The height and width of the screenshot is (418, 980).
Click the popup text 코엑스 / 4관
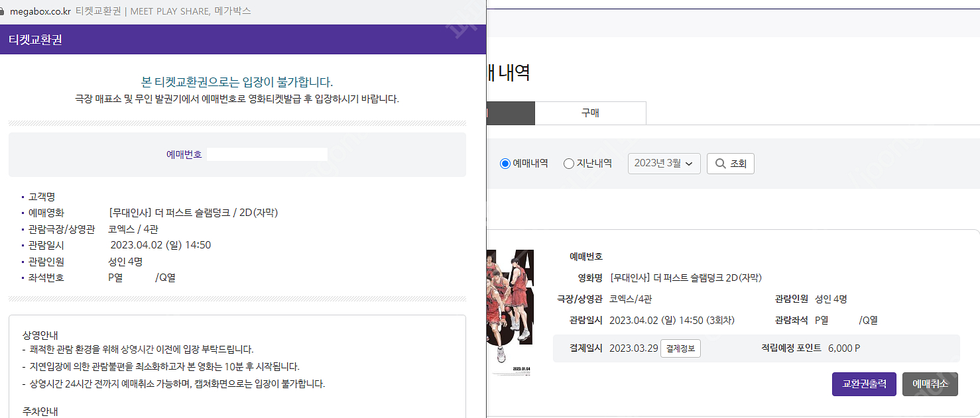[133, 229]
